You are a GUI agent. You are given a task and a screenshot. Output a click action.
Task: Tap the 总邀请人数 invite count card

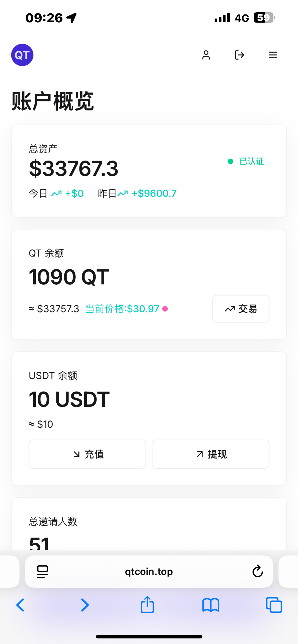pos(149,526)
